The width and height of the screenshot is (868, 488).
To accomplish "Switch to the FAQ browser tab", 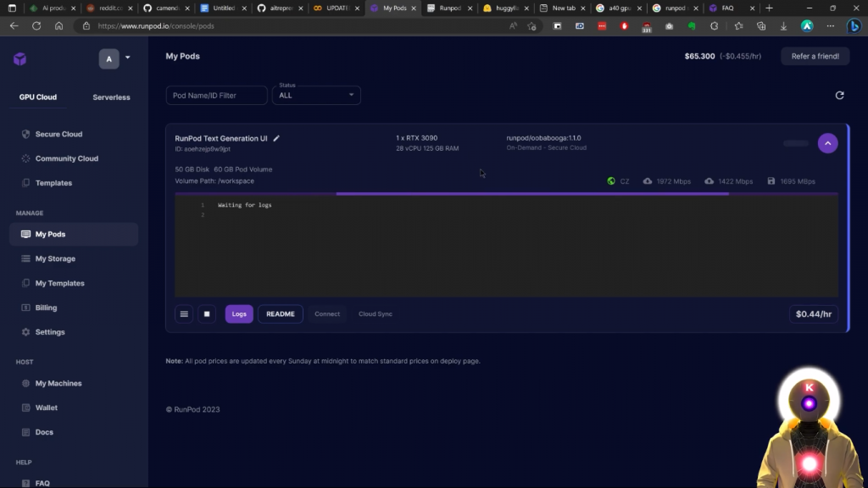I will click(731, 8).
